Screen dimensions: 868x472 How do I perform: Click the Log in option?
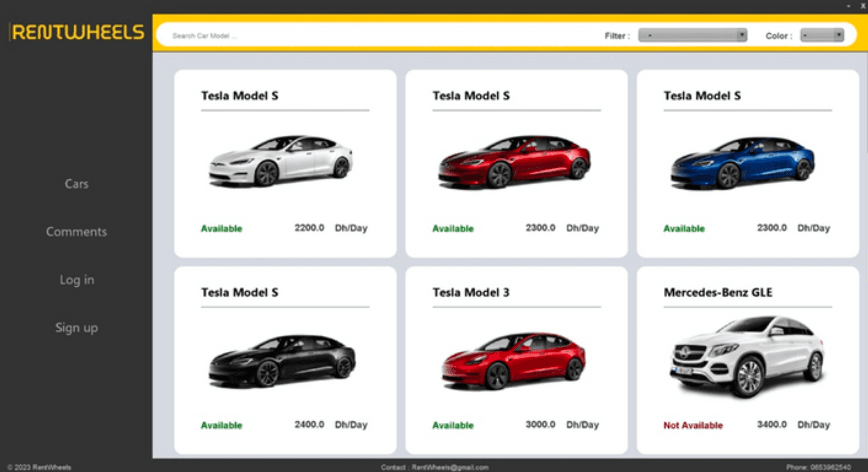click(x=76, y=280)
